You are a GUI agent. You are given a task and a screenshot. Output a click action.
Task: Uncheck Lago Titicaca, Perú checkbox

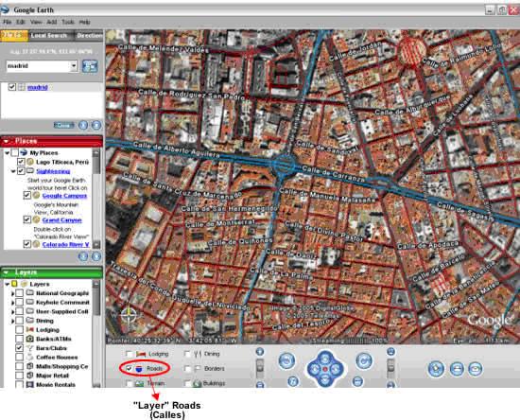(x=21, y=162)
